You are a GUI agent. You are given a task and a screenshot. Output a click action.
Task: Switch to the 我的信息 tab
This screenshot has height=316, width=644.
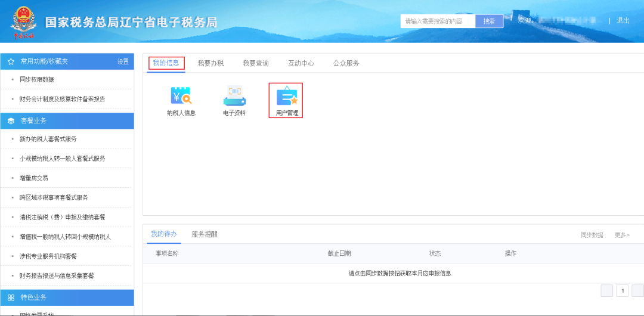[x=166, y=63]
